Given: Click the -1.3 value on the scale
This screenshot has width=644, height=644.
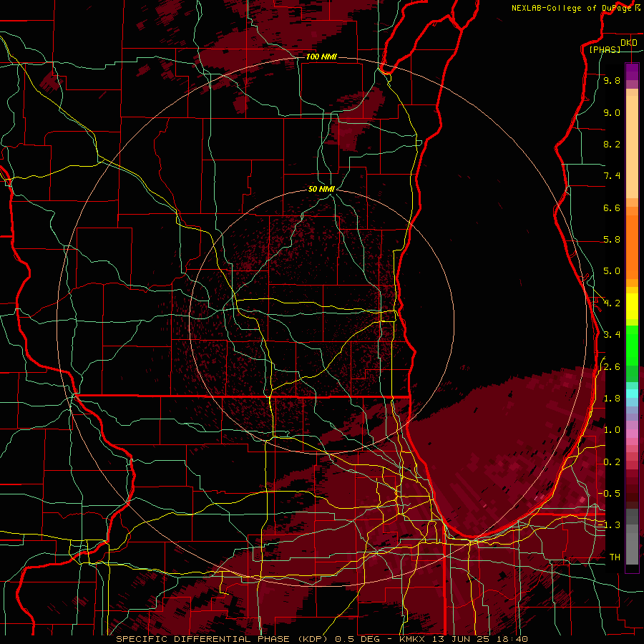Looking at the screenshot, I should click(x=609, y=525).
